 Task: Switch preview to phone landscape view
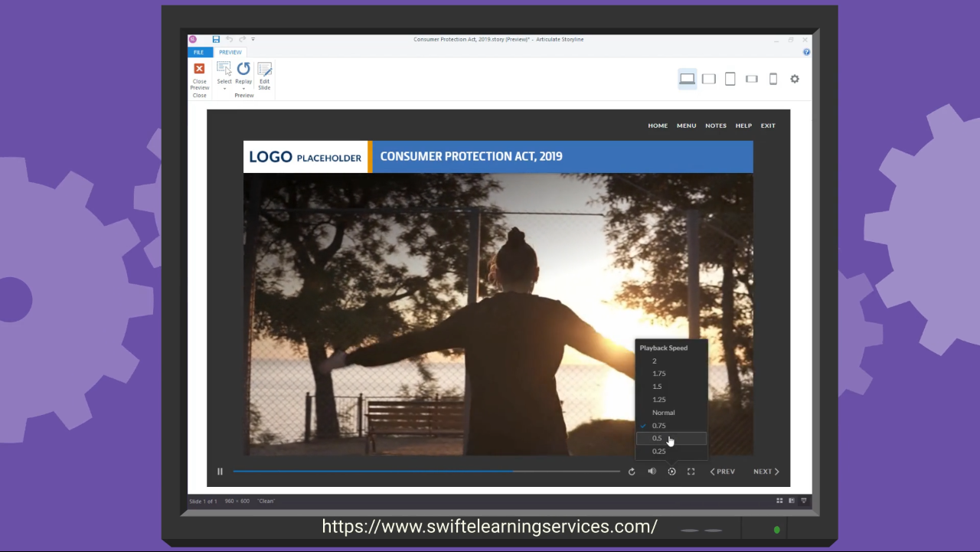coord(752,79)
